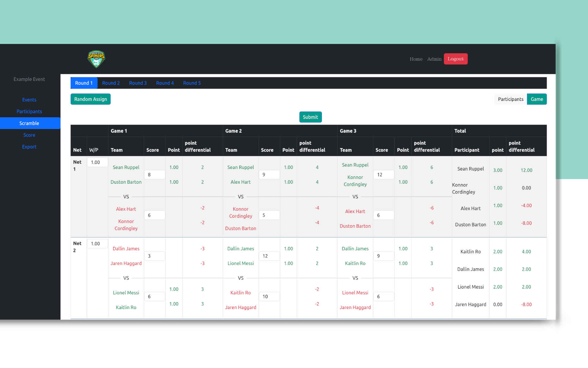Select the Round 4 tab
Image resolution: width=588 pixels, height=368 pixels.
[165, 83]
